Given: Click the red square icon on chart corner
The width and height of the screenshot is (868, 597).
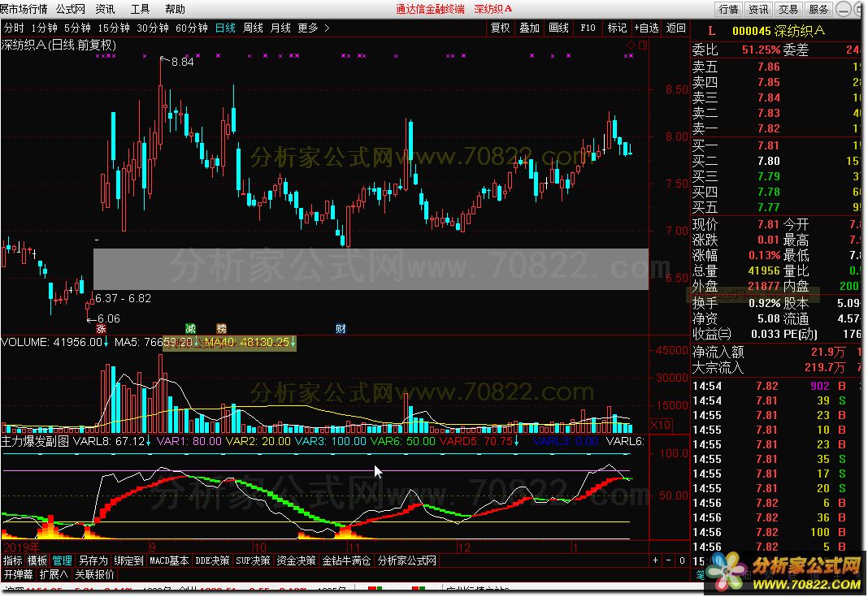Looking at the screenshot, I should [x=643, y=45].
